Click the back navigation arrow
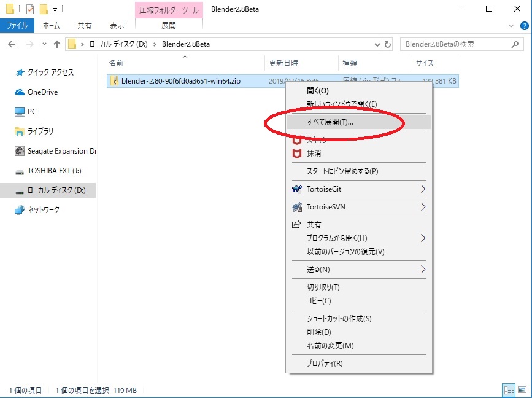532x398 pixels. point(12,44)
